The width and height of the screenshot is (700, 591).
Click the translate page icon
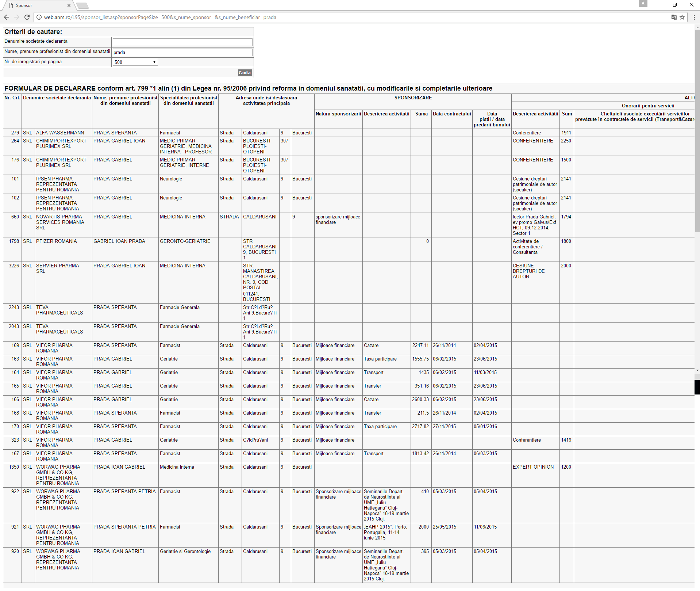(x=674, y=17)
